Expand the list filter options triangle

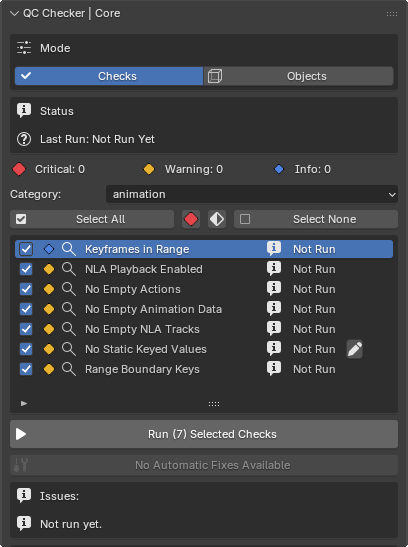[24, 404]
